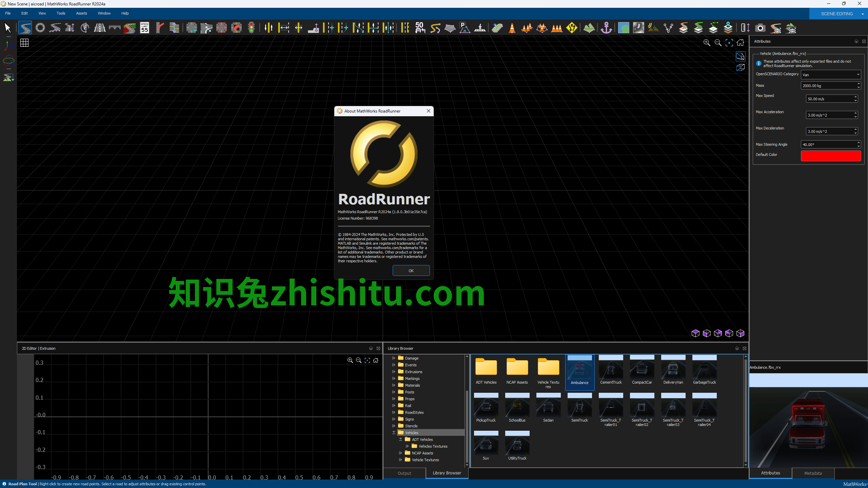The width and height of the screenshot is (868, 488).
Task: Increase the Mass value stepper
Action: [x=859, y=83]
